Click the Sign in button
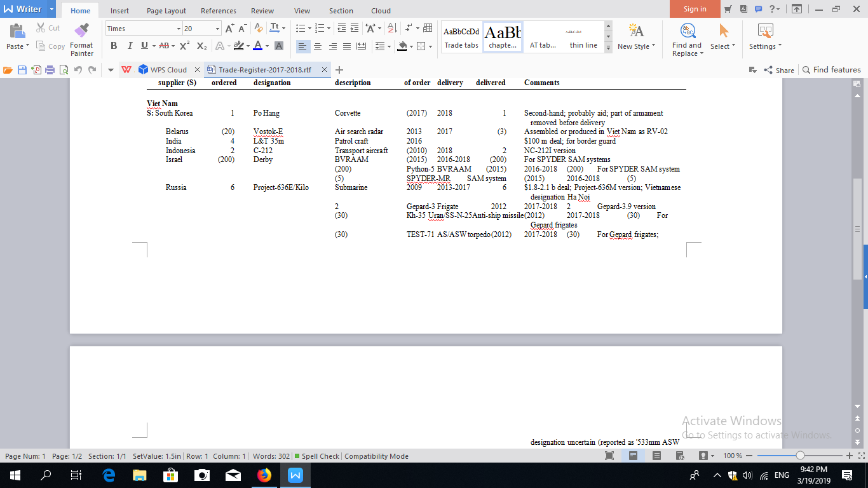Screen dimensions: 868x488 pyautogui.click(x=695, y=9)
